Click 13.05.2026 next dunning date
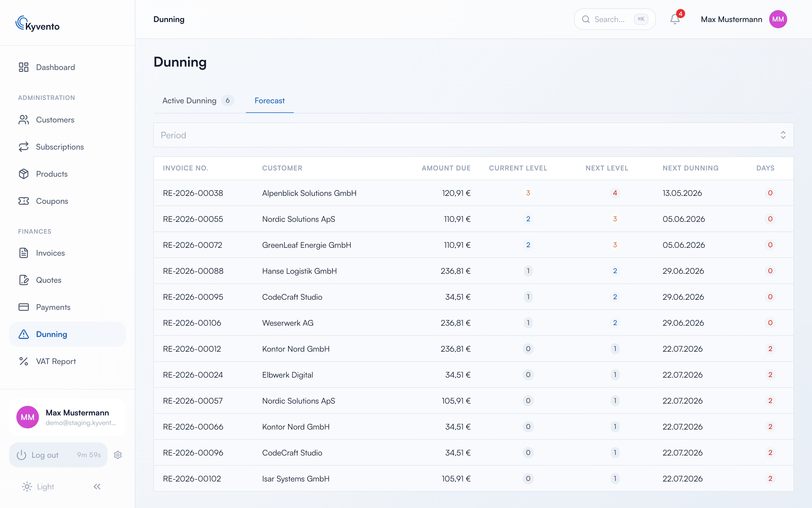The image size is (812, 508). click(682, 193)
